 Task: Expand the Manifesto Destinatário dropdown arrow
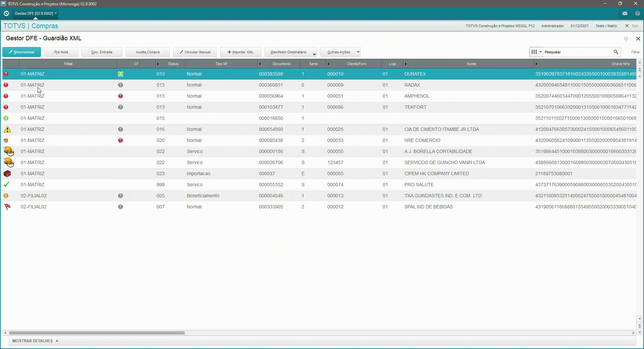pos(314,54)
